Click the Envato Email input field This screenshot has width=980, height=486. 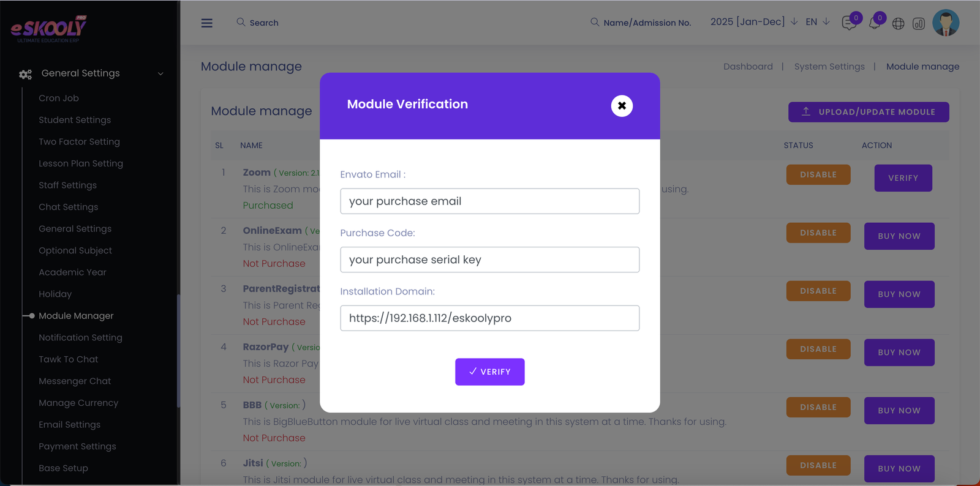489,201
